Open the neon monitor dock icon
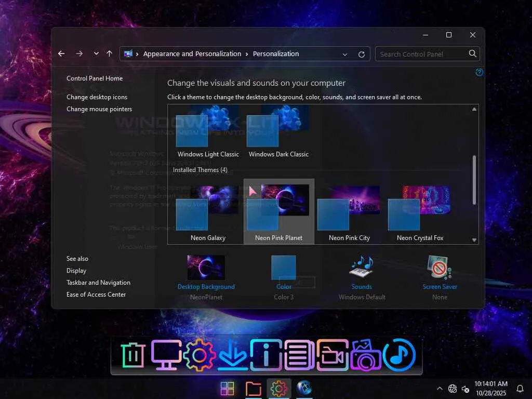Screen dimensions: 532x399 [x=166, y=355]
